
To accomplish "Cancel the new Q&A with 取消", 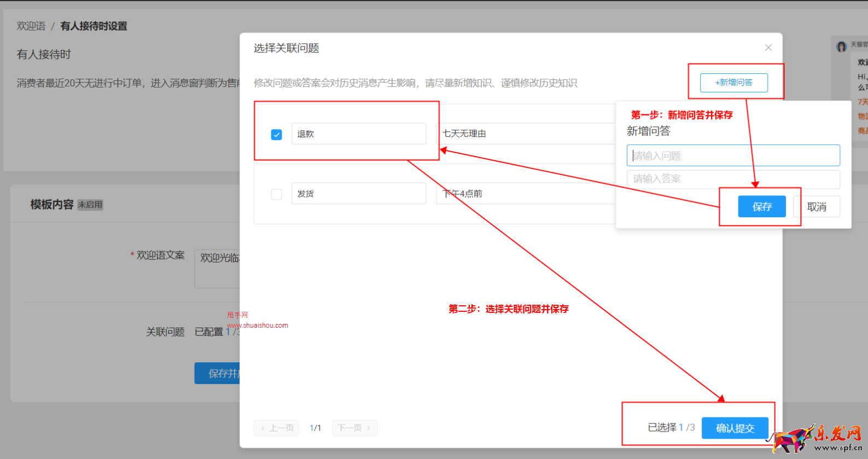I will (817, 207).
